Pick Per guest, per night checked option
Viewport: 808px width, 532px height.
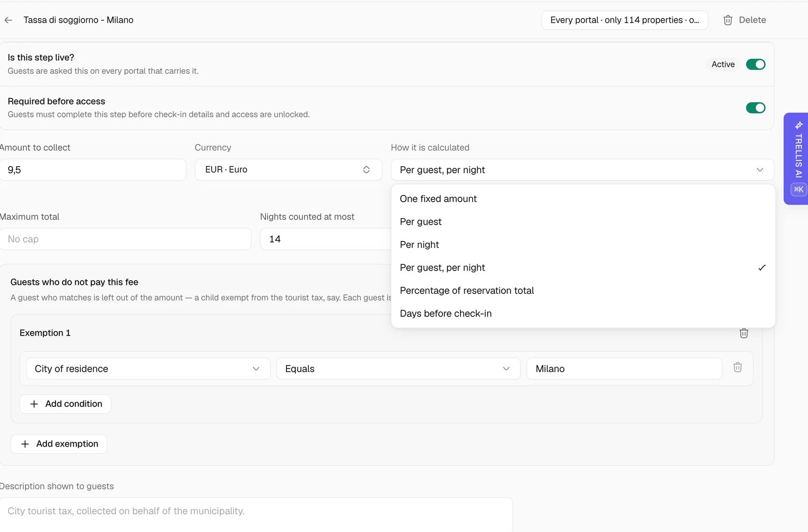pyautogui.click(x=583, y=268)
